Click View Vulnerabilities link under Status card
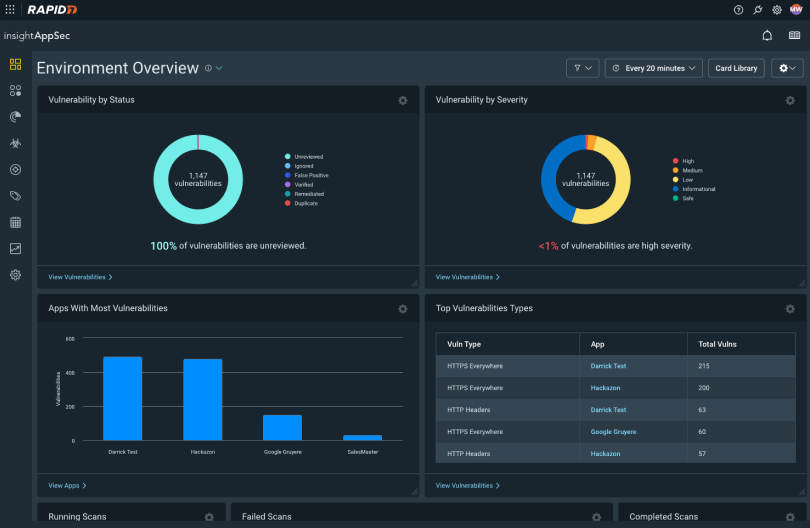 point(80,277)
